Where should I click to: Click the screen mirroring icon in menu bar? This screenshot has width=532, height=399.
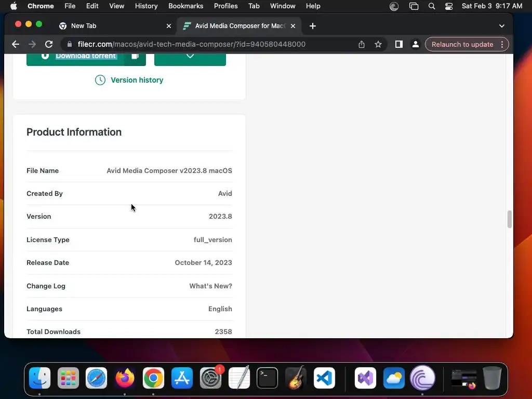414,6
